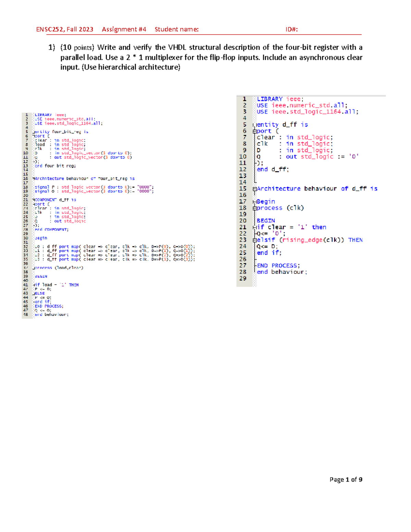Collapse the "process (clk)" code block
This screenshot has height=532, width=411.
[x=254, y=208]
